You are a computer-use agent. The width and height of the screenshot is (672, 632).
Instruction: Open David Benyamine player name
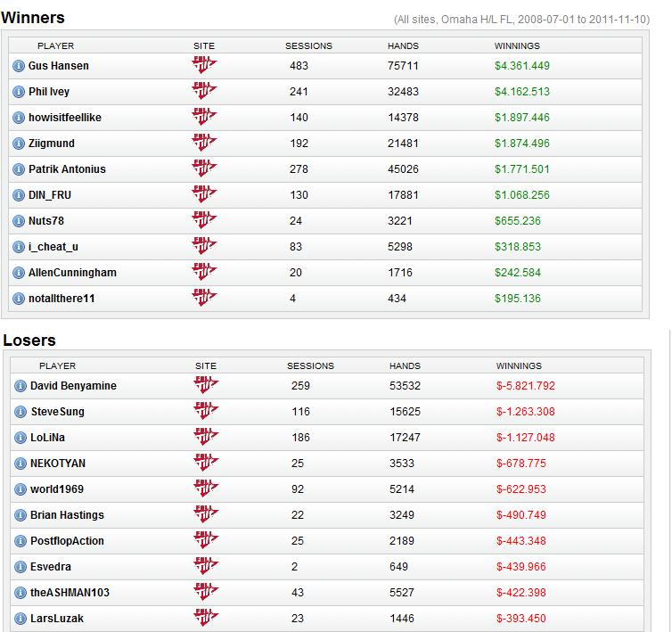[73, 386]
